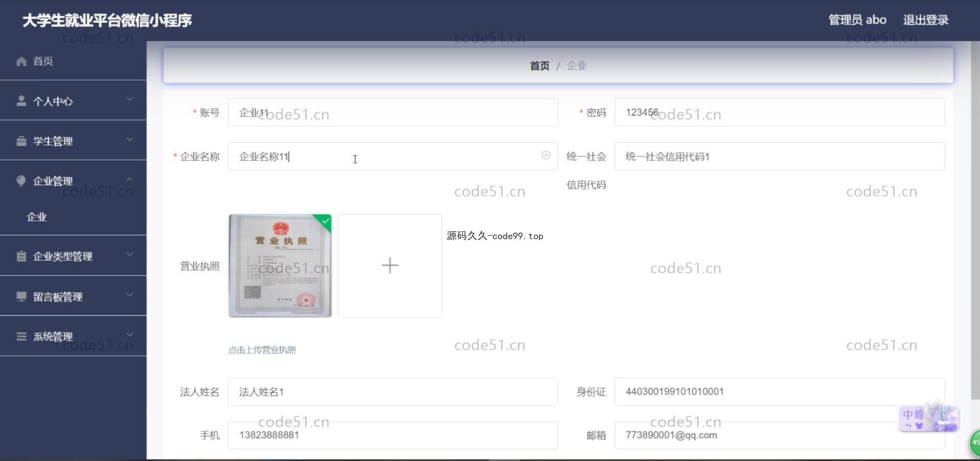Open the 学生管理 sidebar menu
The width and height of the screenshot is (980, 461).
(x=73, y=141)
